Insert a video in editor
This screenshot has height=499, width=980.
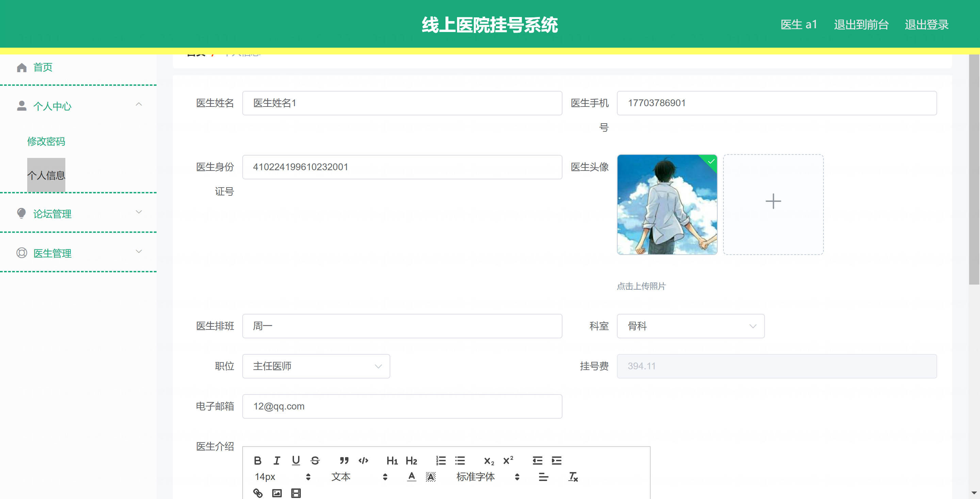tap(296, 493)
